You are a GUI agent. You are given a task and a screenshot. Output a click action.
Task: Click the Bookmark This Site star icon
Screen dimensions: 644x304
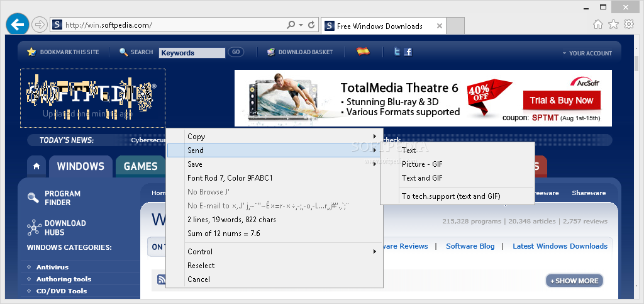[x=31, y=52]
